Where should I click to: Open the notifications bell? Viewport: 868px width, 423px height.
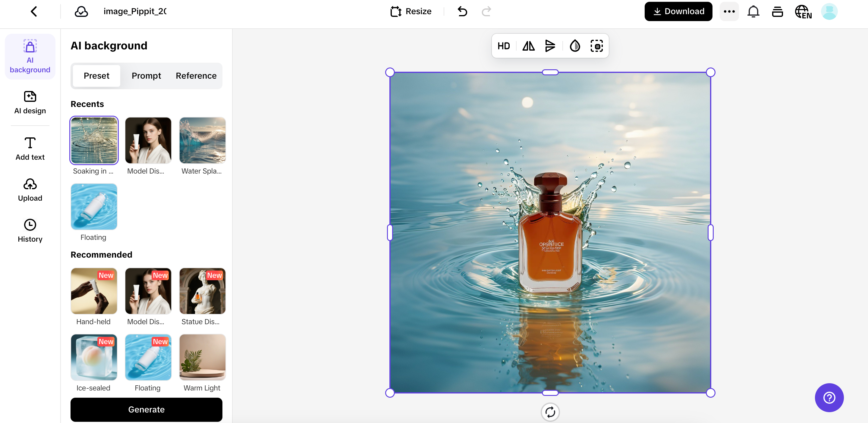(753, 11)
